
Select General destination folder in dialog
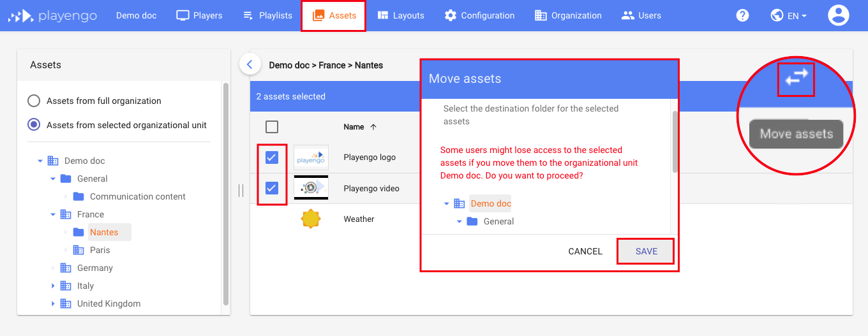pyautogui.click(x=499, y=221)
